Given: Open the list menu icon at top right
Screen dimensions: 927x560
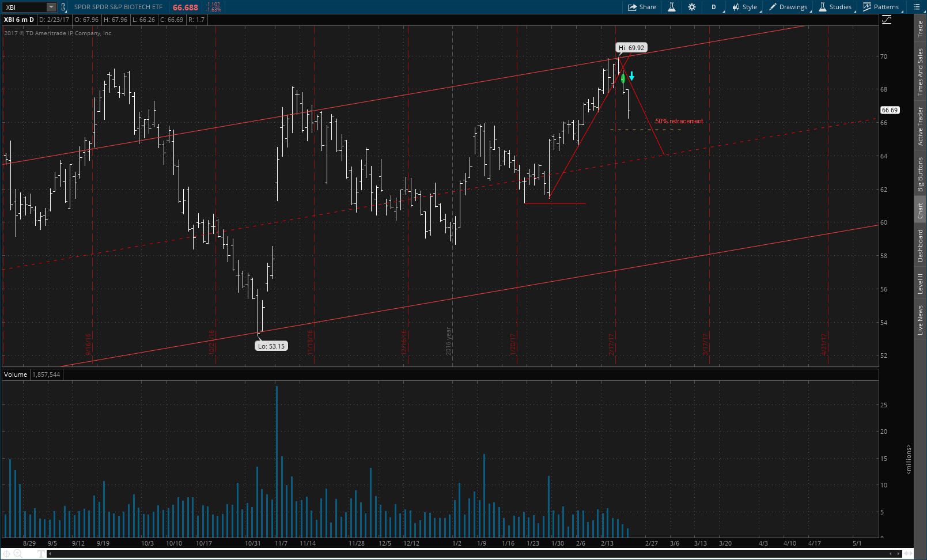Looking at the screenshot, I should (917, 7).
